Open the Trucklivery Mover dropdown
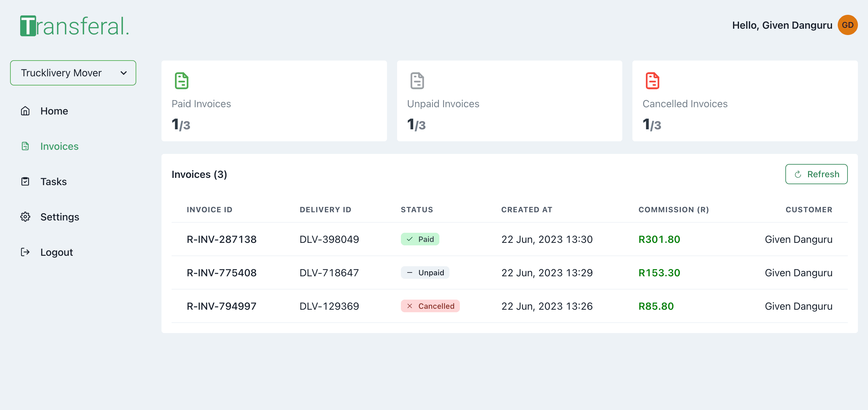This screenshot has width=868, height=410. [73, 73]
